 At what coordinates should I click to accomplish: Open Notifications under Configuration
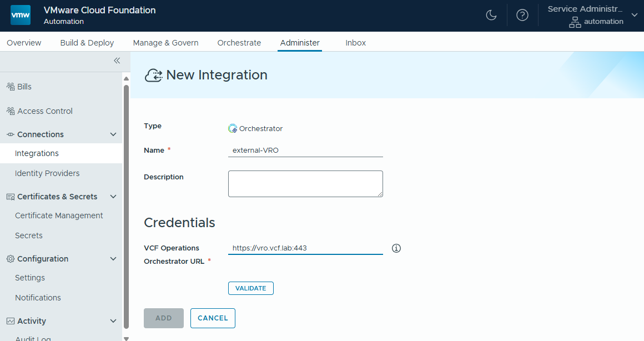(38, 298)
